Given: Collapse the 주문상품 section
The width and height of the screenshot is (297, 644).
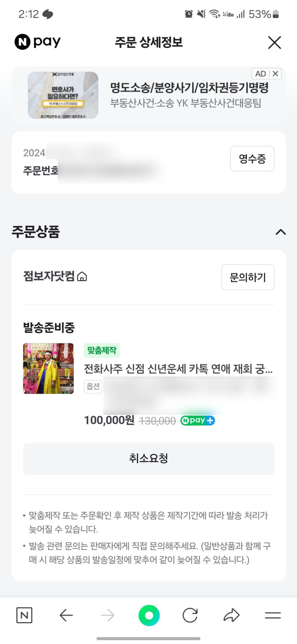Looking at the screenshot, I should tap(281, 232).
